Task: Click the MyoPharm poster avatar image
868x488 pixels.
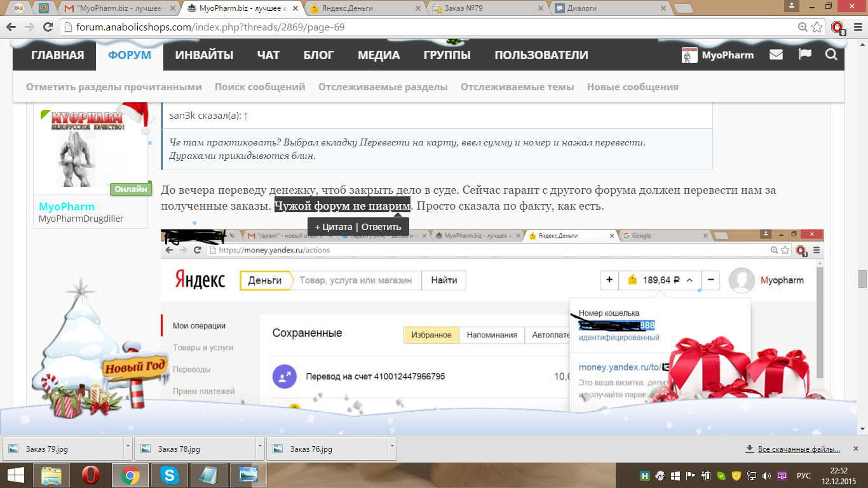Action: coord(90,148)
